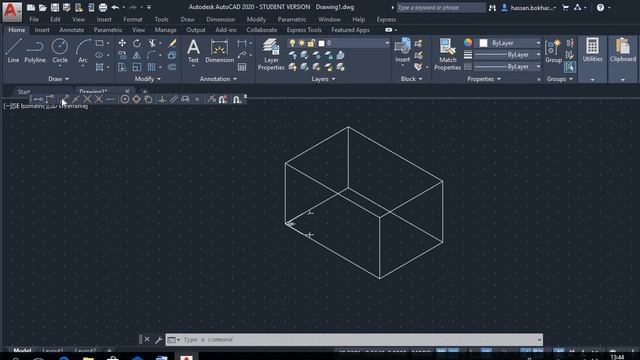The height and width of the screenshot is (360, 640).
Task: Open the Parametric menu in menu bar
Action: click(x=292, y=19)
